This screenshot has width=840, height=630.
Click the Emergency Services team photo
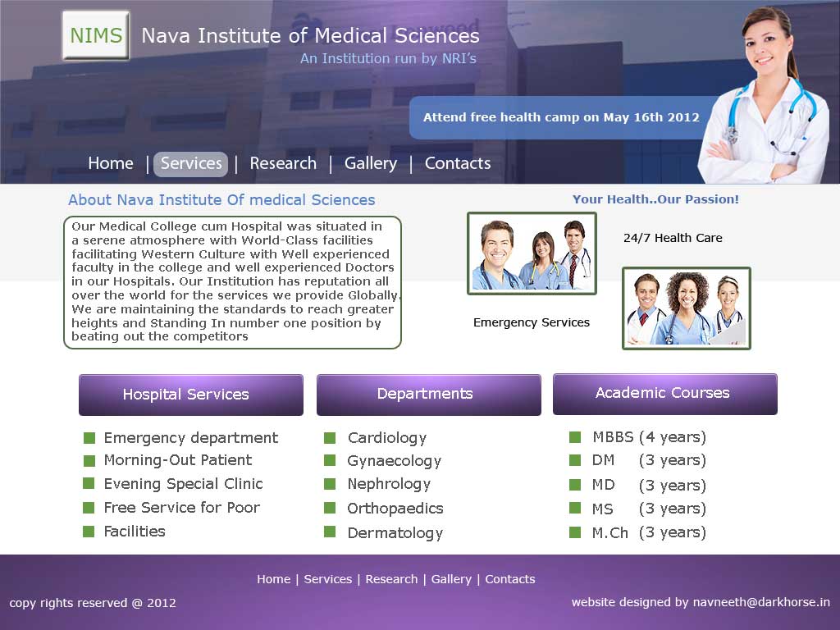[686, 308]
